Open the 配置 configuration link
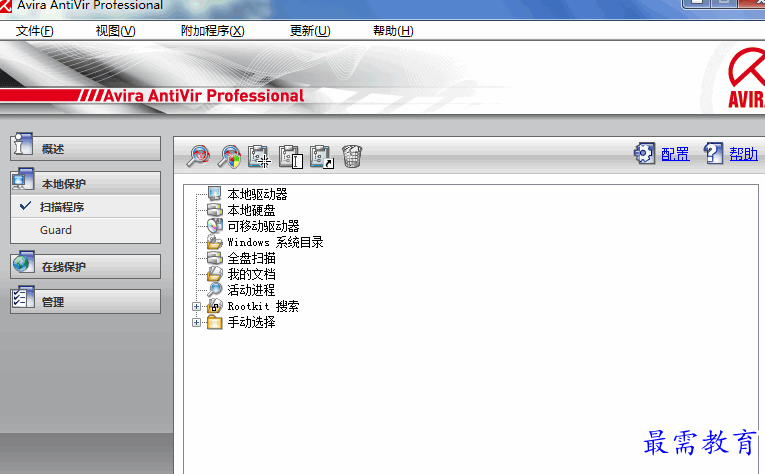This screenshot has width=765, height=474. [675, 154]
